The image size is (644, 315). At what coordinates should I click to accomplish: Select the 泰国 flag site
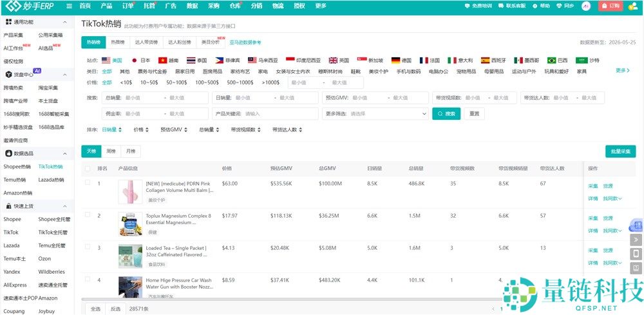(191, 61)
